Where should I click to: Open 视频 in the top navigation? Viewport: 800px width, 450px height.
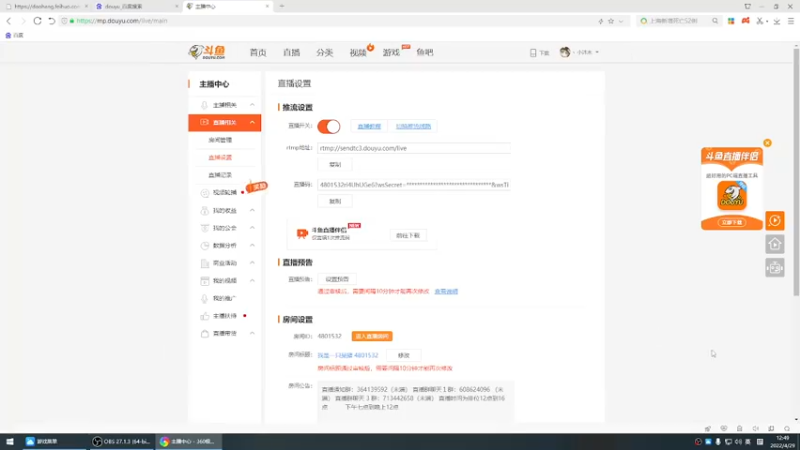coord(358,53)
